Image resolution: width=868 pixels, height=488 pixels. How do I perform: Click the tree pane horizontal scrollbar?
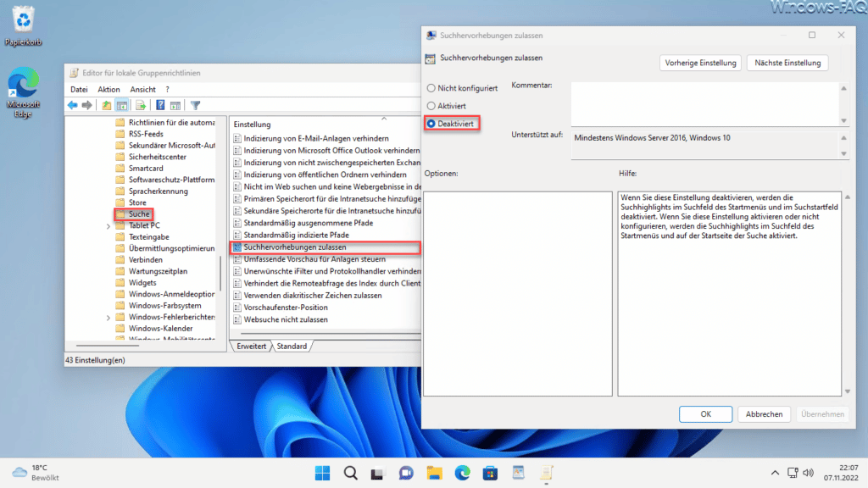click(107, 346)
